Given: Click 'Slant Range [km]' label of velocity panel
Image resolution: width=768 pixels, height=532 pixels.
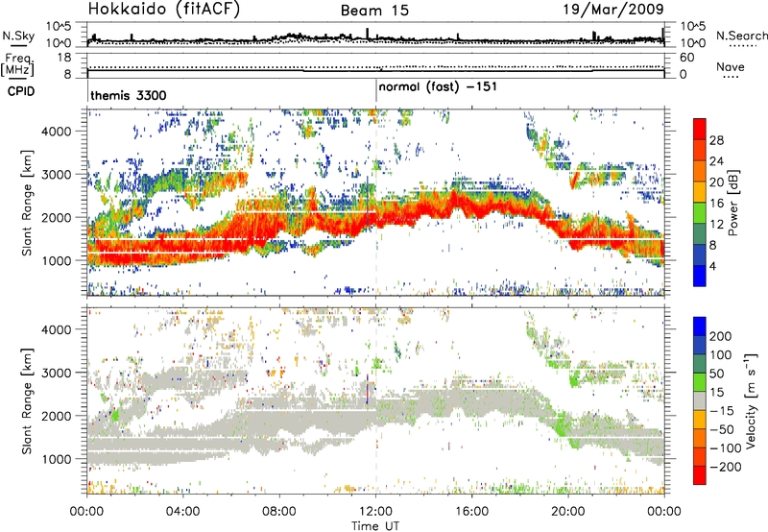Looking at the screenshot, I should 27,401.
